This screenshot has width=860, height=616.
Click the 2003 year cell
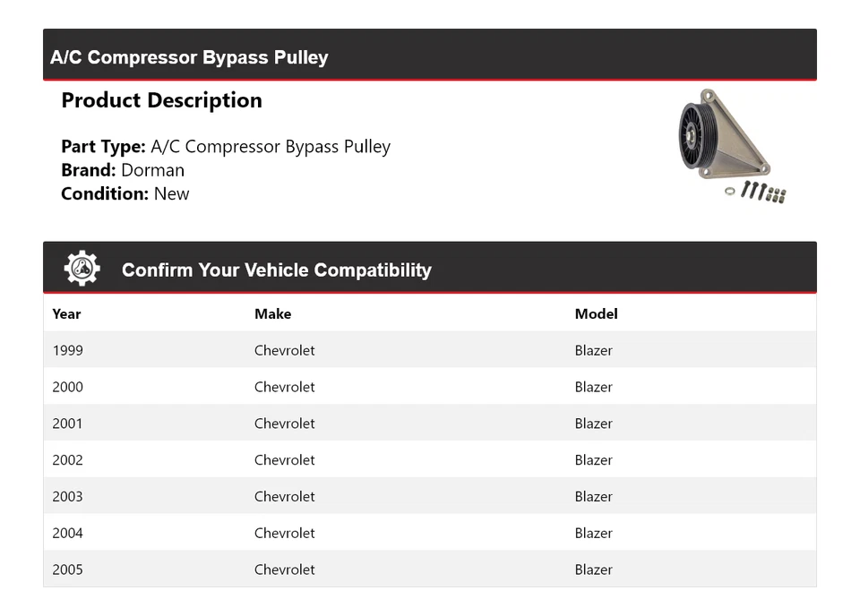[x=67, y=497]
